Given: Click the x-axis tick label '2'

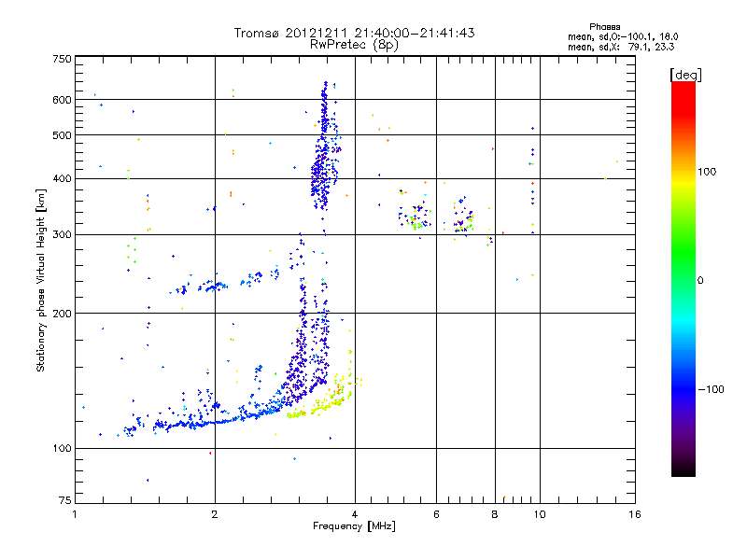Looking at the screenshot, I should pos(215,514).
